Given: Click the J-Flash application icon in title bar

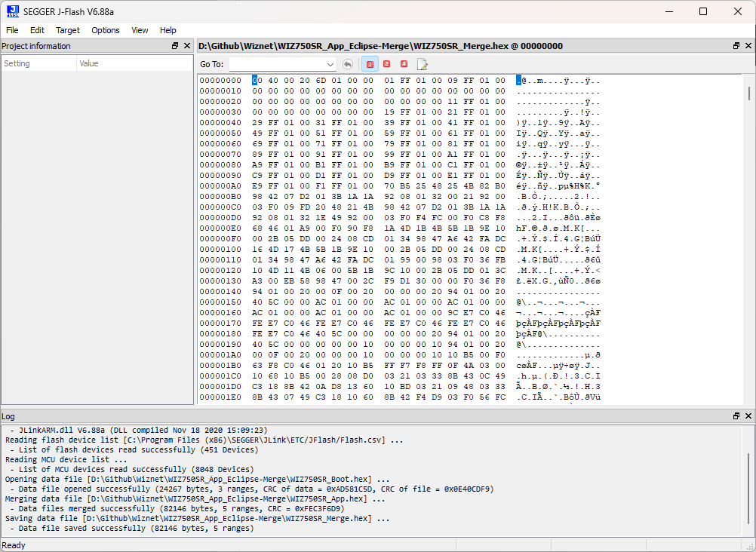Looking at the screenshot, I should (x=13, y=11).
